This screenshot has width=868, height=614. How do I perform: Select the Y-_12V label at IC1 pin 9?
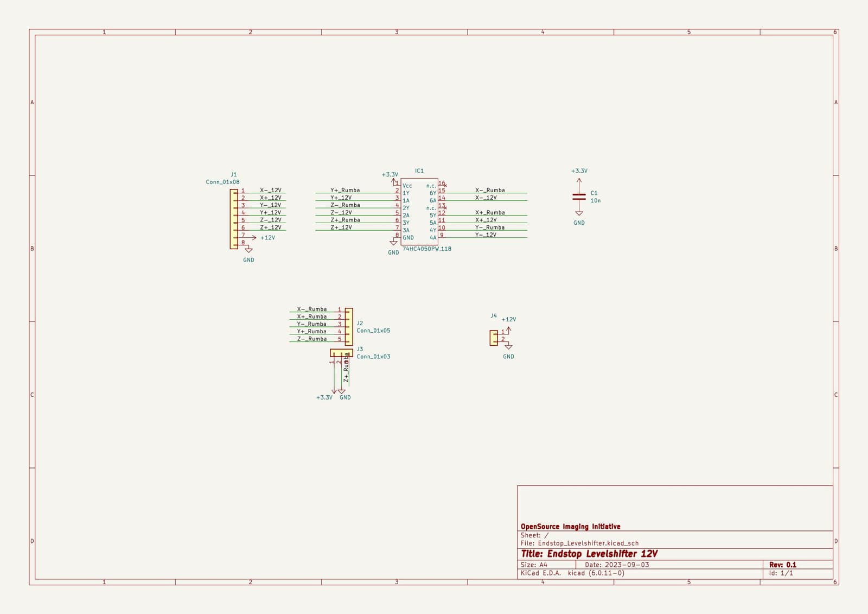[x=486, y=235]
